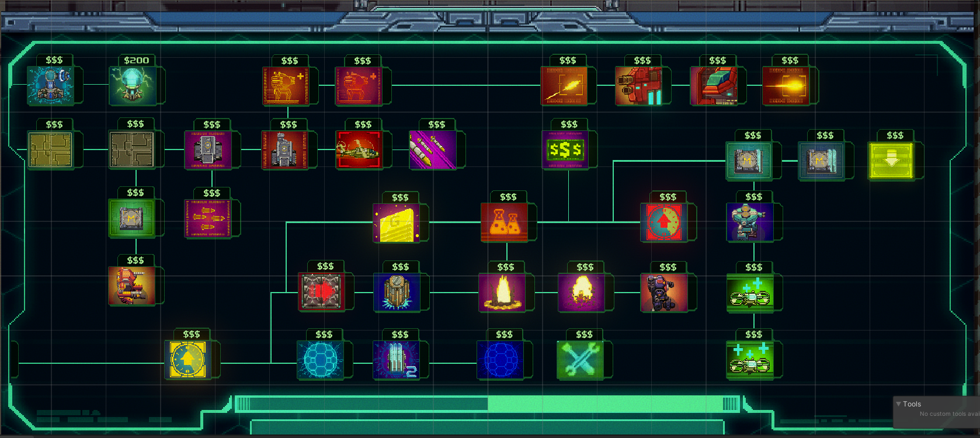
Task: Click the horizontal green scrollbar at the bottom
Action: (488, 404)
